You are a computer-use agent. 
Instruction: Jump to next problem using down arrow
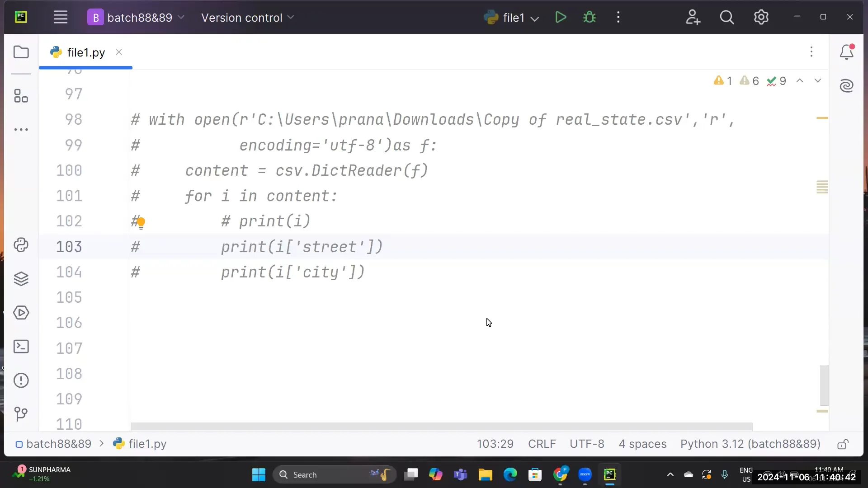pos(818,80)
